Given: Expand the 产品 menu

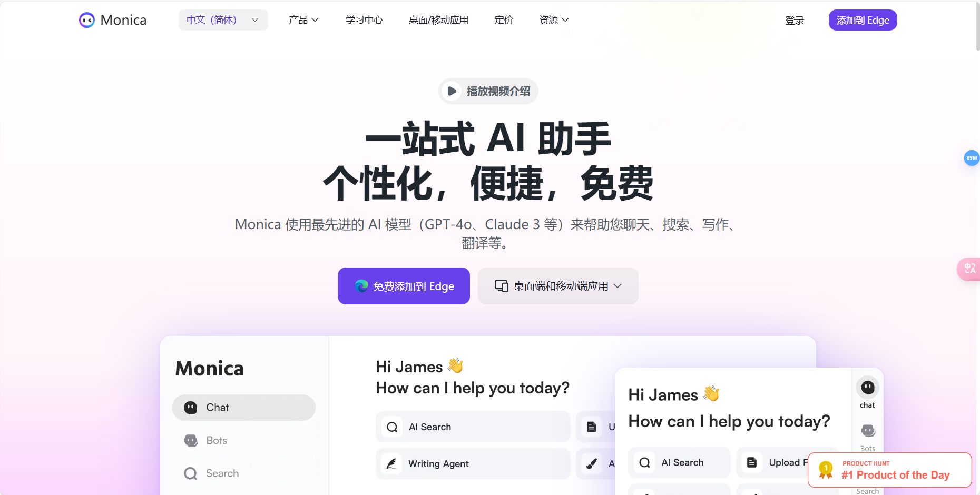Looking at the screenshot, I should pos(303,20).
